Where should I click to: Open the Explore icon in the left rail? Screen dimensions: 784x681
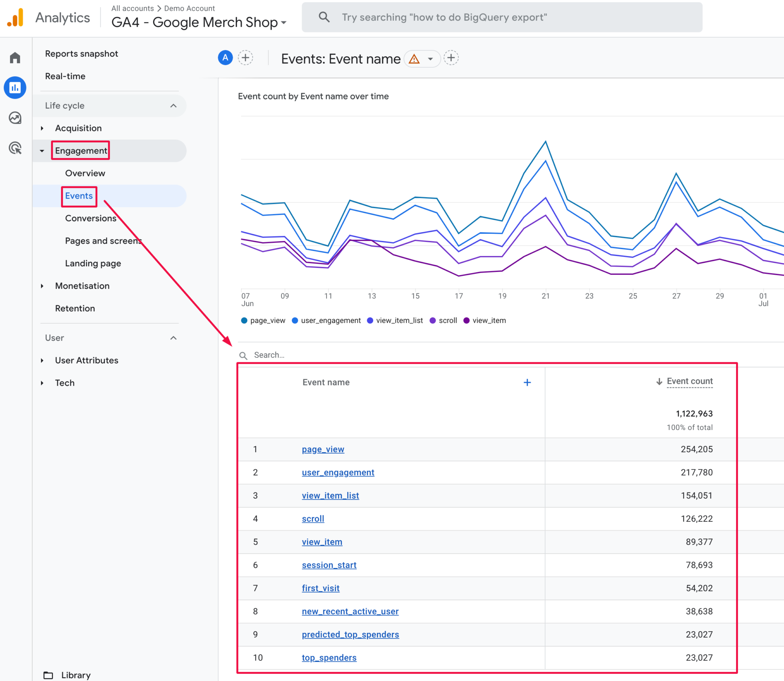pyautogui.click(x=15, y=118)
